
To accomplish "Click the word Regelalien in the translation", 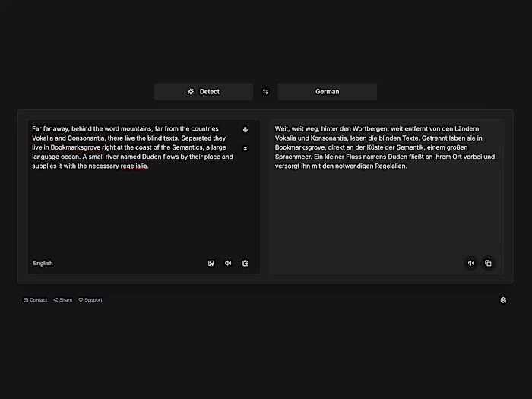I will (390, 166).
